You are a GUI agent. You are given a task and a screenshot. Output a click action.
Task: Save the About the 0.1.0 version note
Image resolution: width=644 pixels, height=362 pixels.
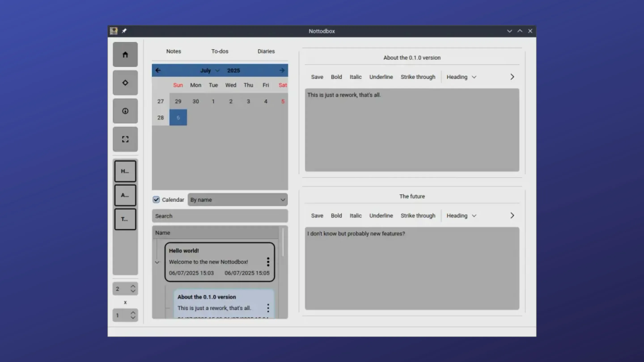tap(317, 77)
